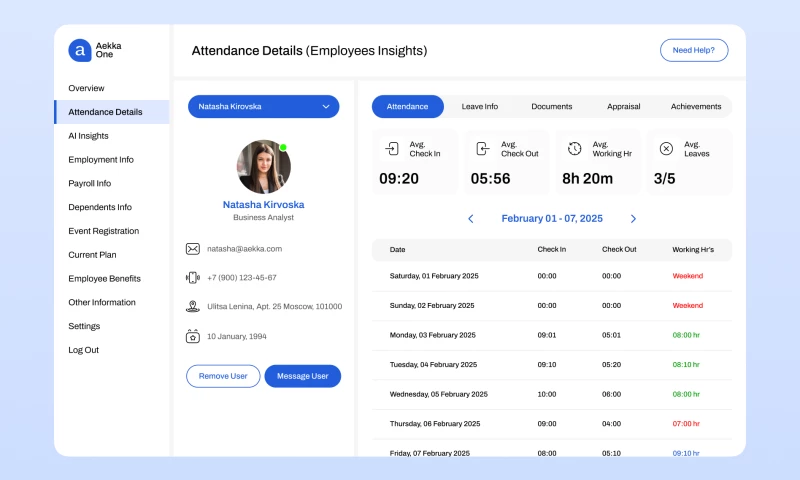800x480 pixels.
Task: Open Employee Benefits in the sidebar
Action: (x=105, y=279)
